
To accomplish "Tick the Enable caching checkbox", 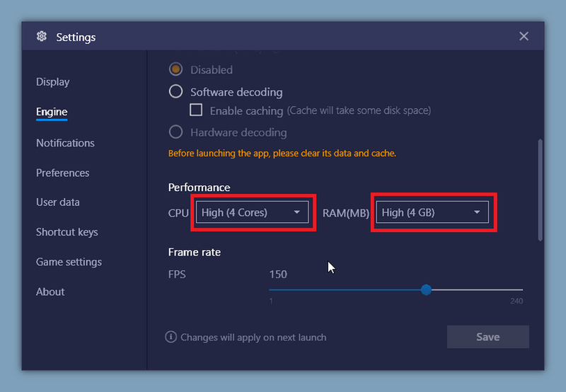I will click(x=196, y=110).
